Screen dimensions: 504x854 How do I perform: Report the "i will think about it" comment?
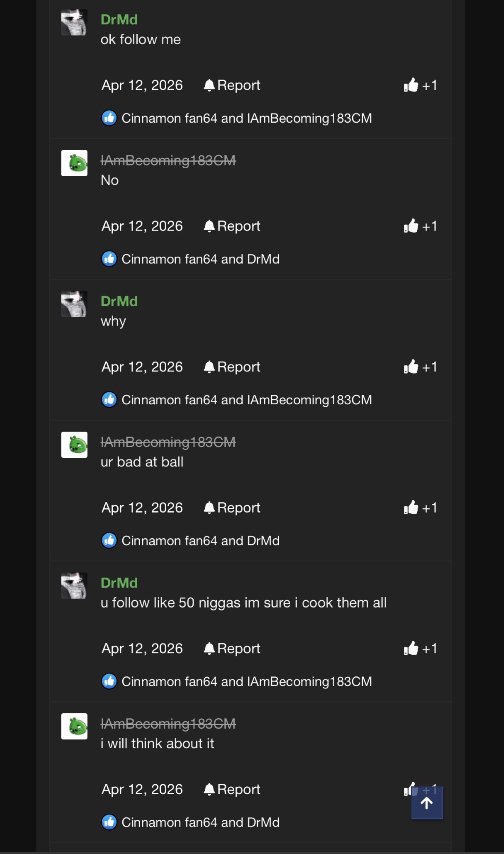232,789
